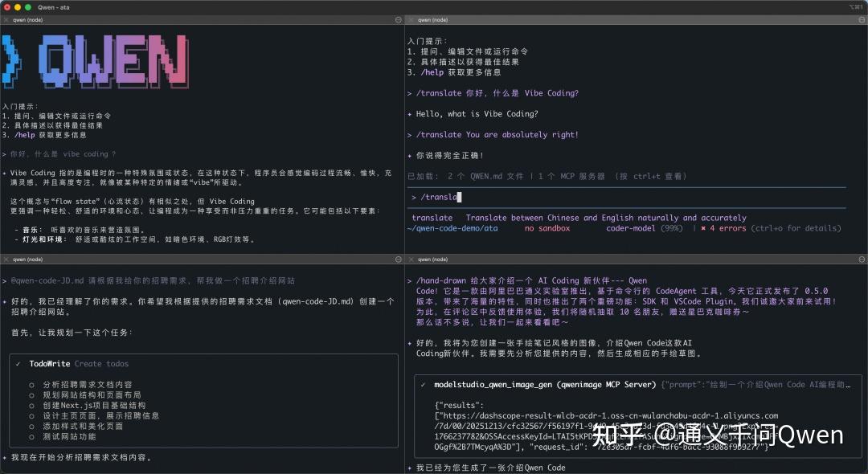The height and width of the screenshot is (474, 868).
Task: Click the circular icon in the bottom-right pane header
Action: pos(862,259)
